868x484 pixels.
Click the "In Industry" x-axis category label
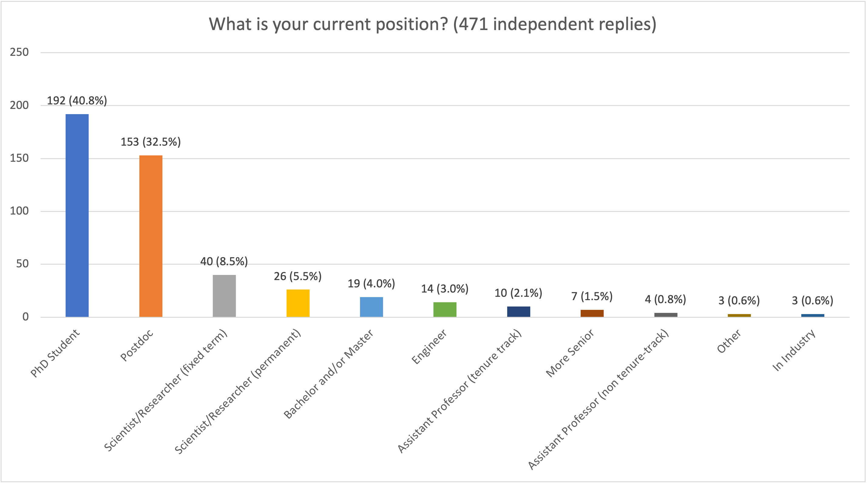tap(794, 350)
